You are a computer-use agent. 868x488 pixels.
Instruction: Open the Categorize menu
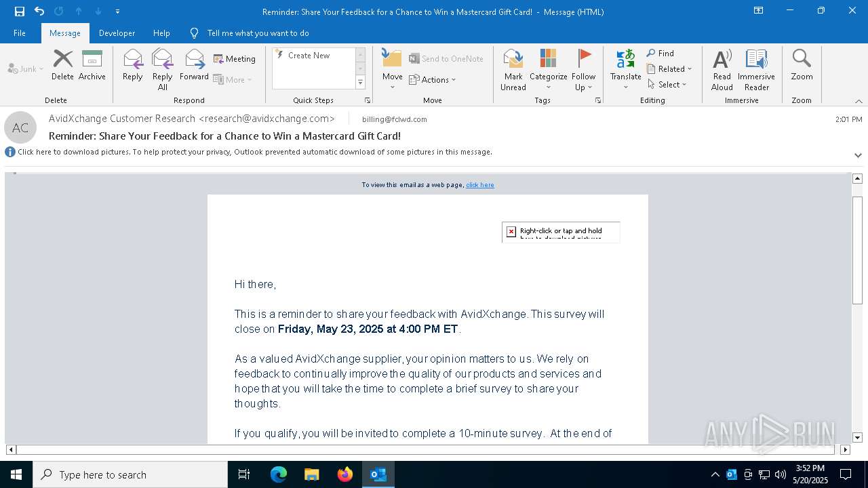coord(549,69)
